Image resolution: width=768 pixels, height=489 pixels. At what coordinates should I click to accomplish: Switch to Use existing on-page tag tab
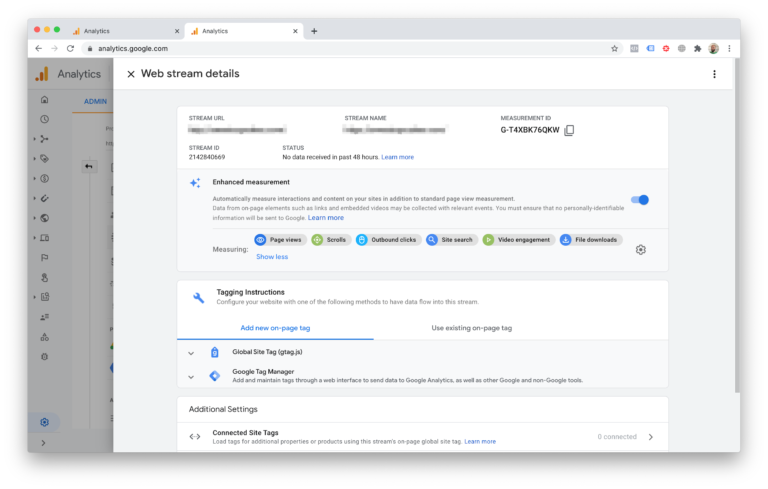[x=472, y=328]
